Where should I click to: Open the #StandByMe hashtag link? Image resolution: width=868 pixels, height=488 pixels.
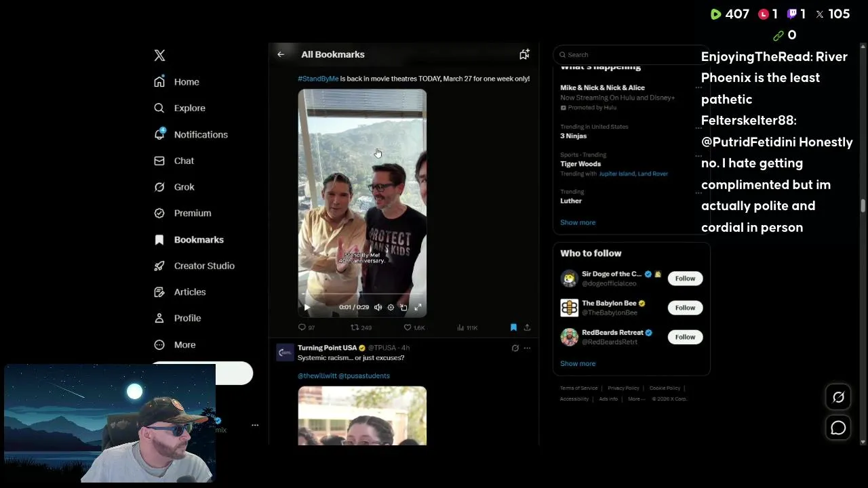pyautogui.click(x=318, y=79)
